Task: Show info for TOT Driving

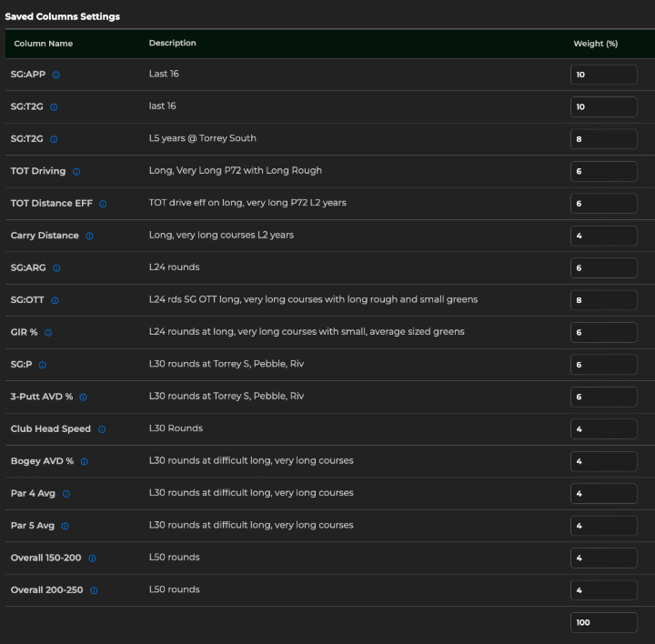Action: (76, 171)
